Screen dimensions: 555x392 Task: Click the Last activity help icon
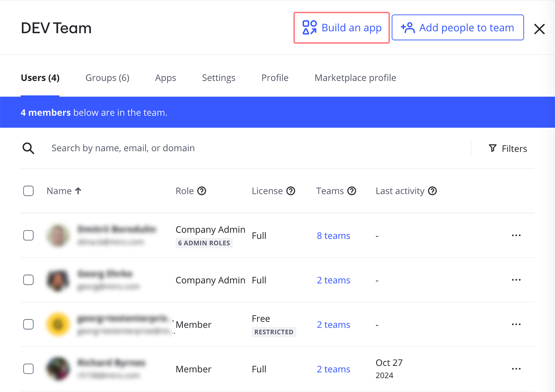pos(432,191)
